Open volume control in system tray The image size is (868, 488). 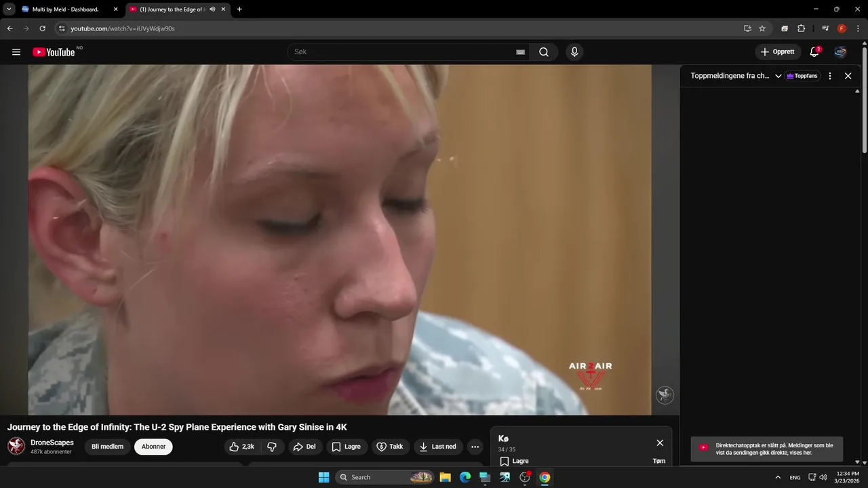click(823, 477)
